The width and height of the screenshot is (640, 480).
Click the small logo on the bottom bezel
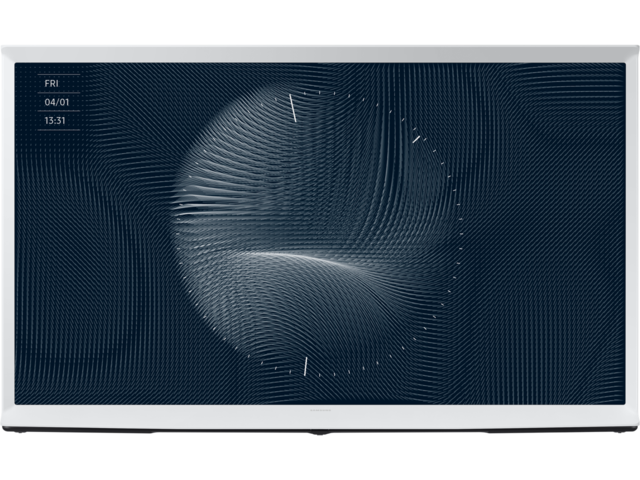click(x=319, y=409)
